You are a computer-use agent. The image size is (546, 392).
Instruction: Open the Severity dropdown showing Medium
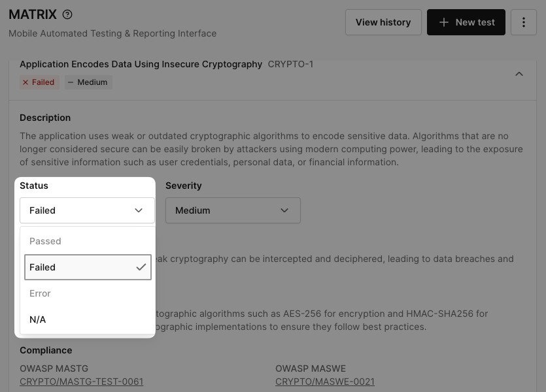233,210
